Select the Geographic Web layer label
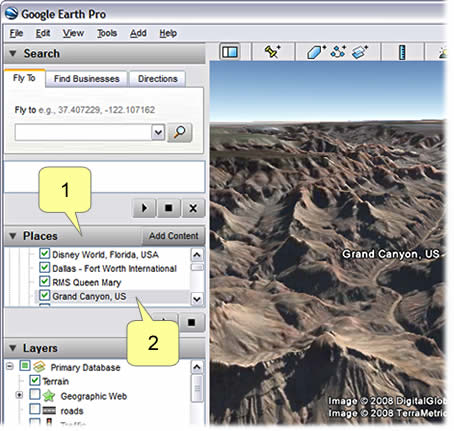The image size is (454, 431). [94, 396]
